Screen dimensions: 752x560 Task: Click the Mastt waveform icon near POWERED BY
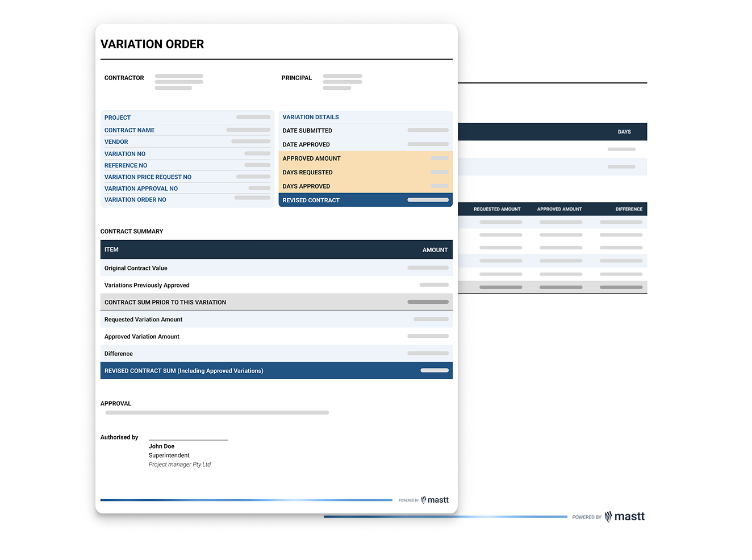[422, 500]
